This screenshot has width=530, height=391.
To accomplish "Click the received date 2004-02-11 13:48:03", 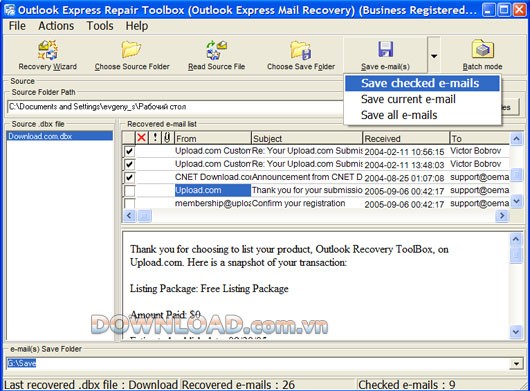I will [404, 165].
